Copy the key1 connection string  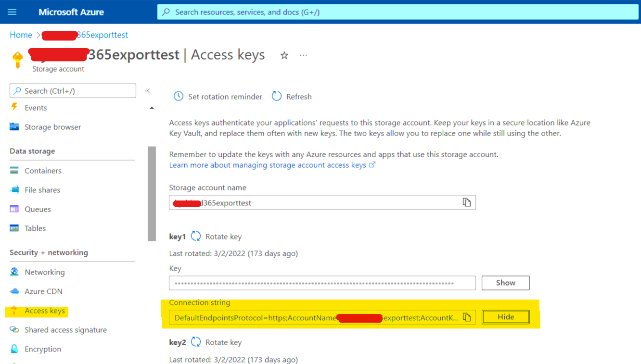pyautogui.click(x=466, y=317)
